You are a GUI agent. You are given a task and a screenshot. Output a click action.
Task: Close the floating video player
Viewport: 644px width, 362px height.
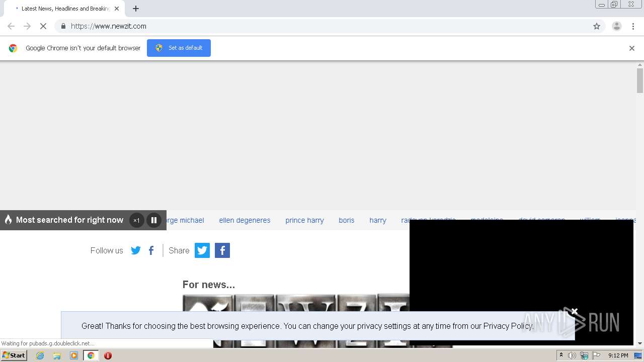point(574,311)
